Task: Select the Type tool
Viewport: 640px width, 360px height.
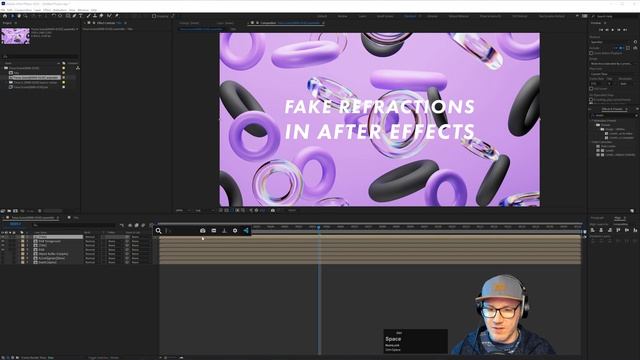Action: tap(81, 16)
